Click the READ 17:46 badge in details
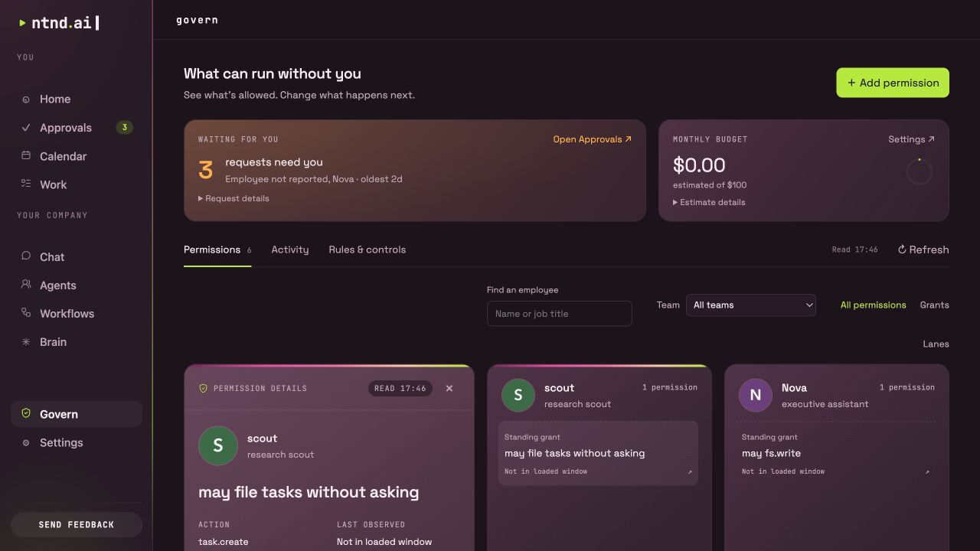This screenshot has height=551, width=980. [400, 389]
